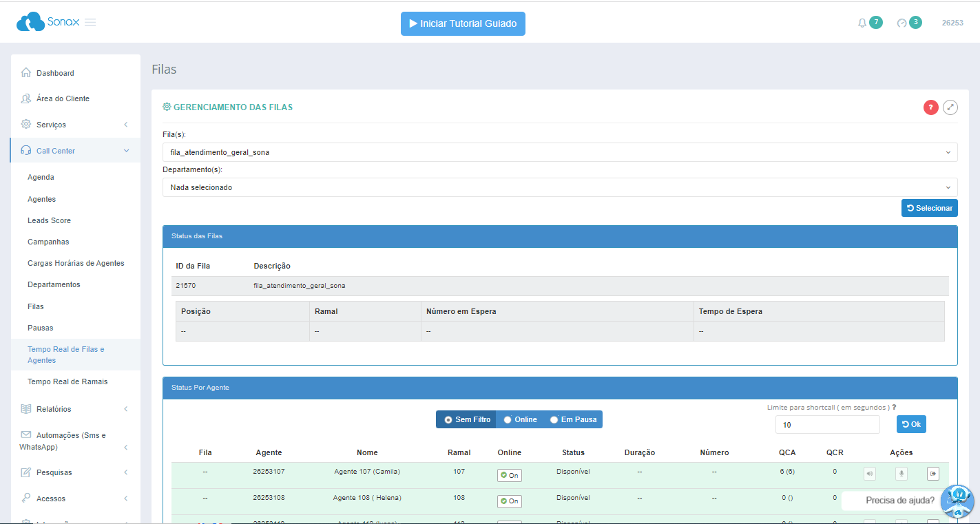980x524 pixels.
Task: Open the help chatbot robot icon
Action: pyautogui.click(x=957, y=501)
